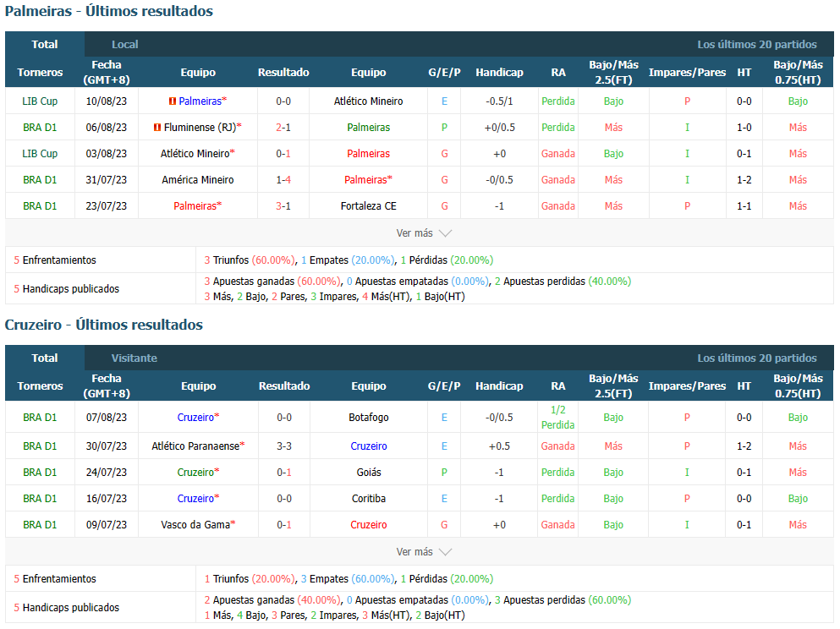Click HT score 1-2 on América Mineiro row
The image size is (840, 629).
(x=744, y=180)
